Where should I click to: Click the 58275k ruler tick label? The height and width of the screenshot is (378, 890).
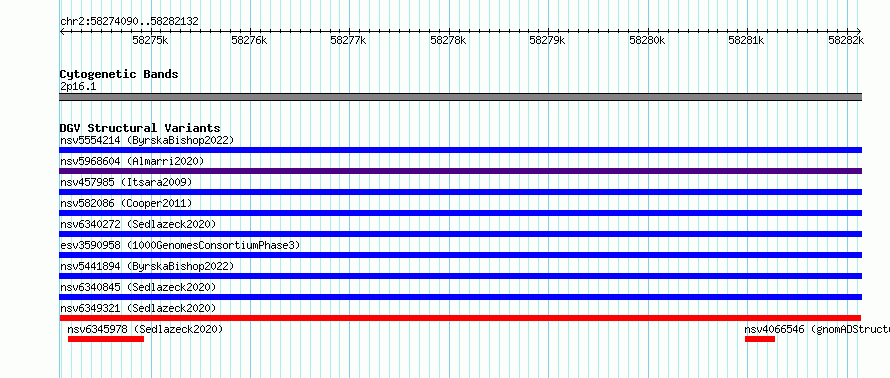pos(150,40)
